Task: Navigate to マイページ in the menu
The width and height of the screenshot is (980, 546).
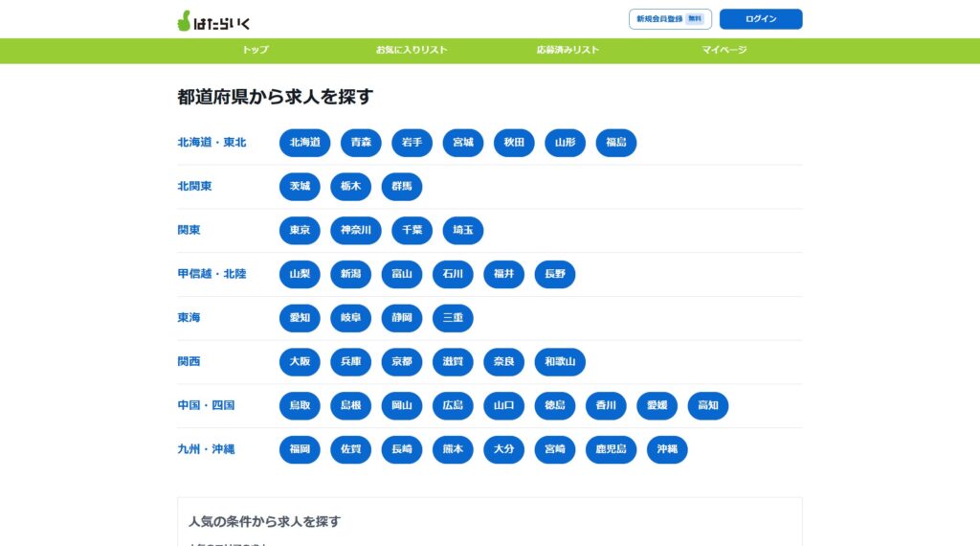Action: click(724, 50)
